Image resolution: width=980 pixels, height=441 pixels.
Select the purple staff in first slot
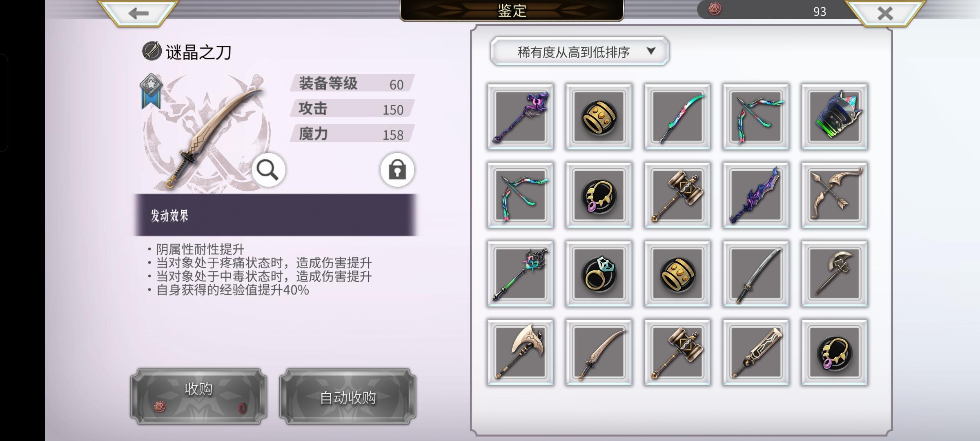tap(520, 117)
